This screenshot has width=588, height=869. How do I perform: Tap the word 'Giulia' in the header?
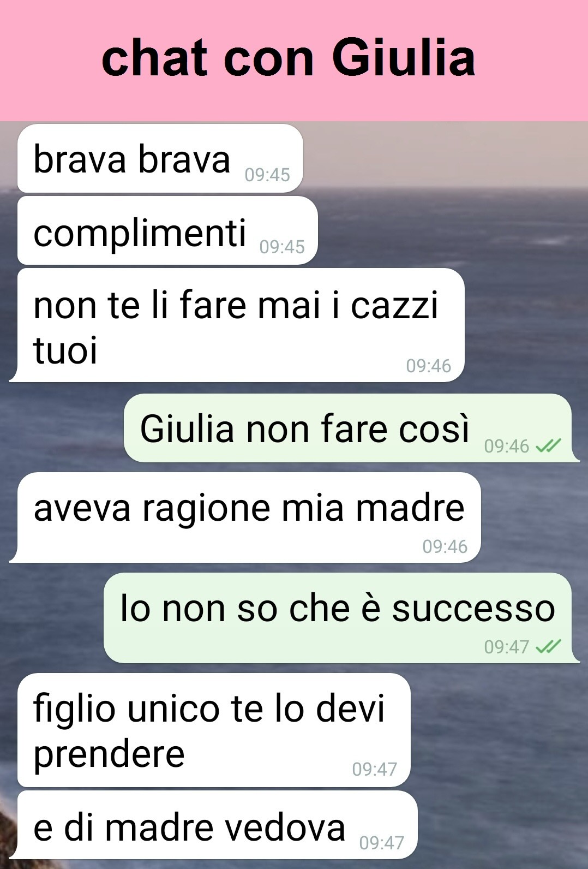pos(404,58)
